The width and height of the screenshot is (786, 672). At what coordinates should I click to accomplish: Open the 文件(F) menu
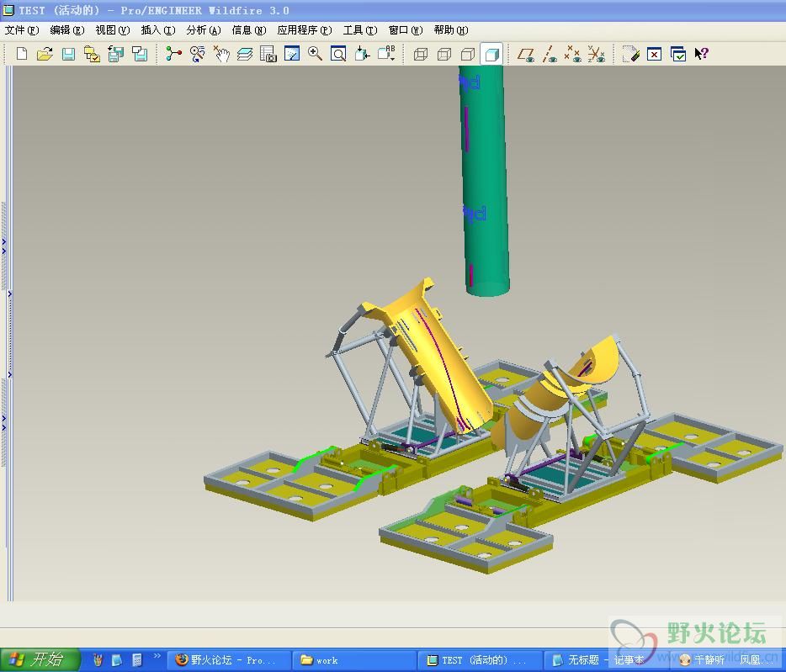22,30
